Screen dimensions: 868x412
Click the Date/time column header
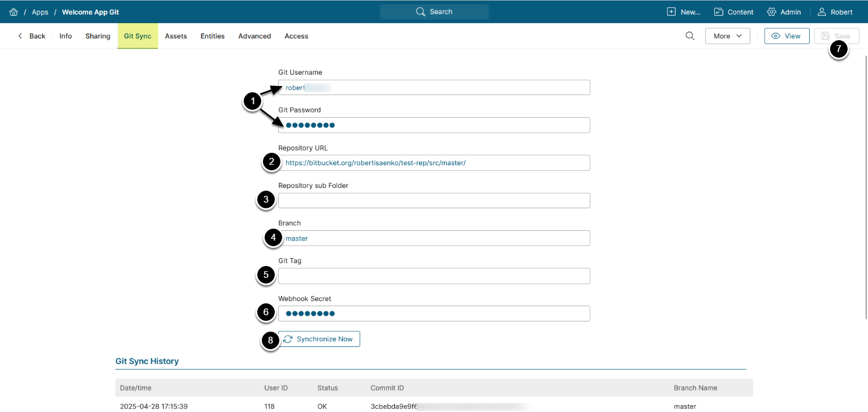[136, 388]
